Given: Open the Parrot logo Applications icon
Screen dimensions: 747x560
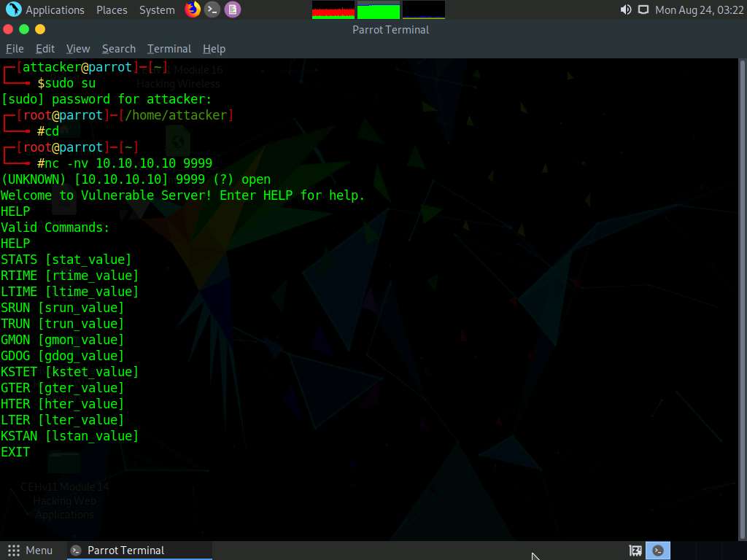Looking at the screenshot, I should (x=13, y=9).
